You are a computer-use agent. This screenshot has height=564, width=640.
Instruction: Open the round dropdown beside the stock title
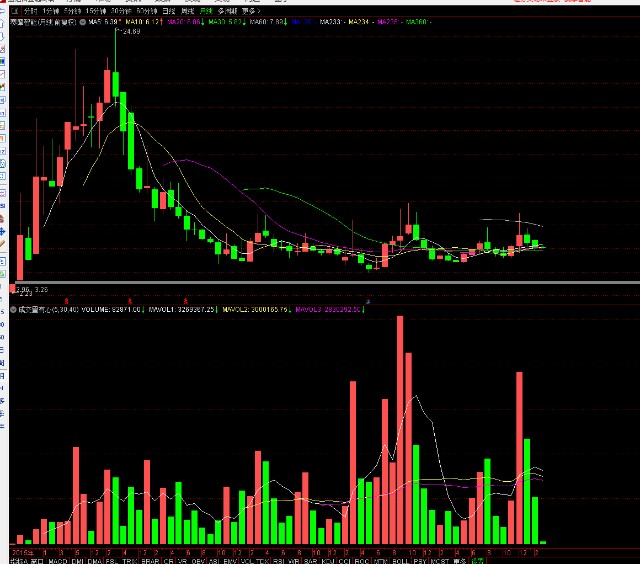(83, 22)
